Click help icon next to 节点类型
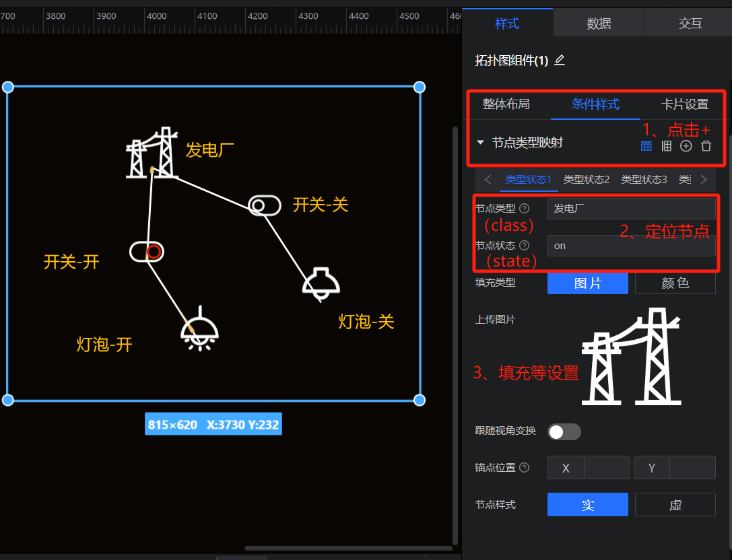The width and height of the screenshot is (732, 560). click(x=525, y=209)
